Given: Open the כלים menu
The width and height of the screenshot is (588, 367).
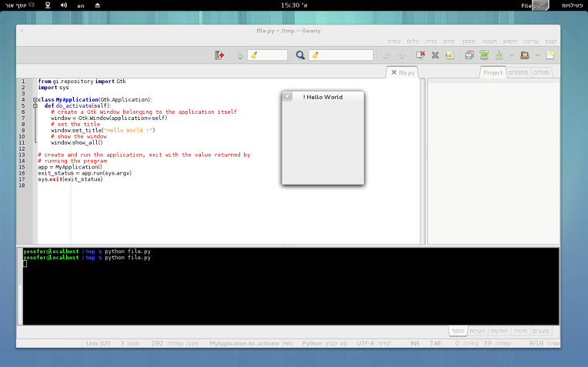Looking at the screenshot, I should click(412, 42).
